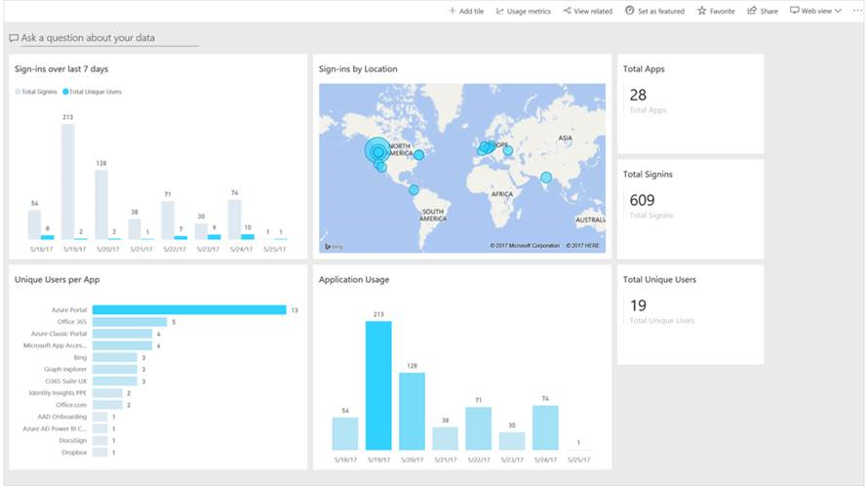Viewport: 868px width, 486px height.
Task: Select Application Usage bar for 5/19/17
Action: (378, 385)
